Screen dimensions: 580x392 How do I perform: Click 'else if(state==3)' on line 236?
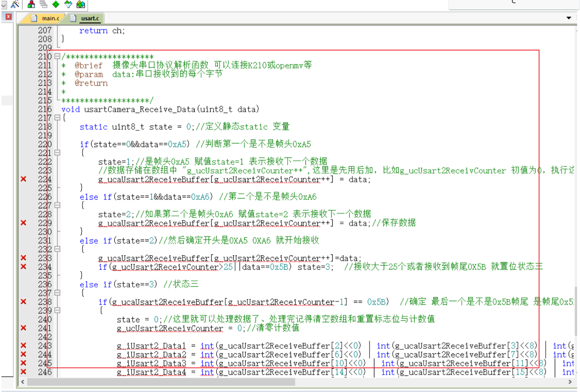click(x=119, y=284)
